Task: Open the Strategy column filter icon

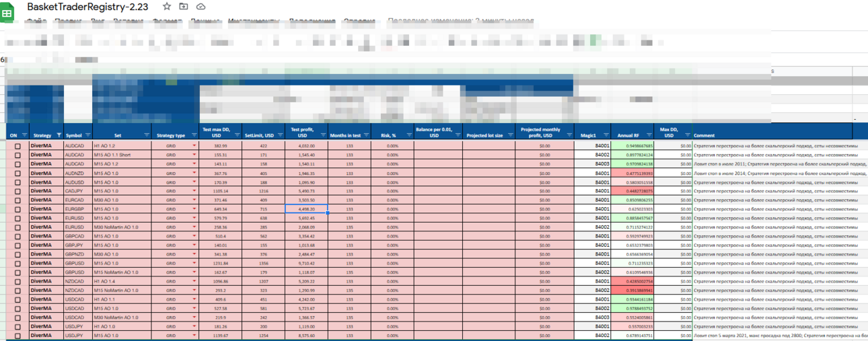Action: 59,135
